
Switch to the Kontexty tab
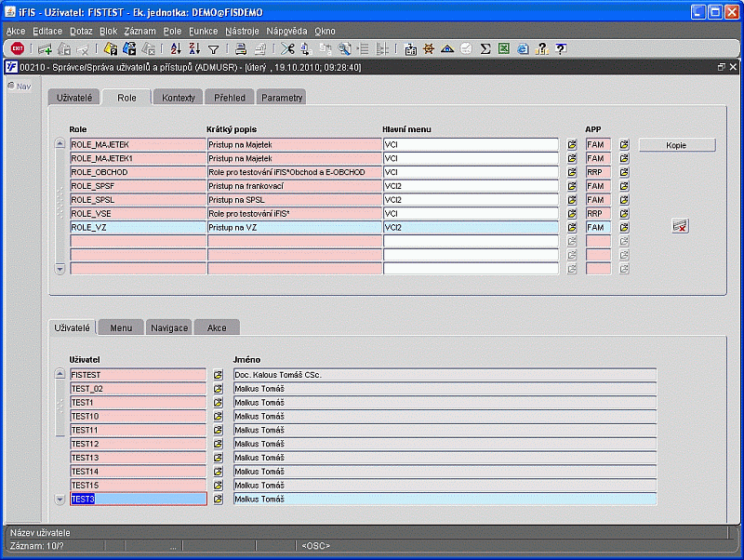179,98
